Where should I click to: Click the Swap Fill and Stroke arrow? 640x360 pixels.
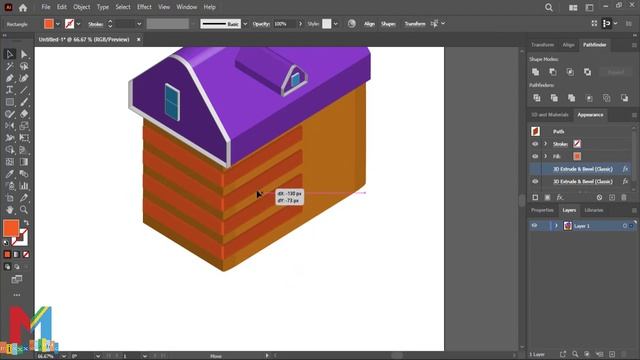point(26,223)
